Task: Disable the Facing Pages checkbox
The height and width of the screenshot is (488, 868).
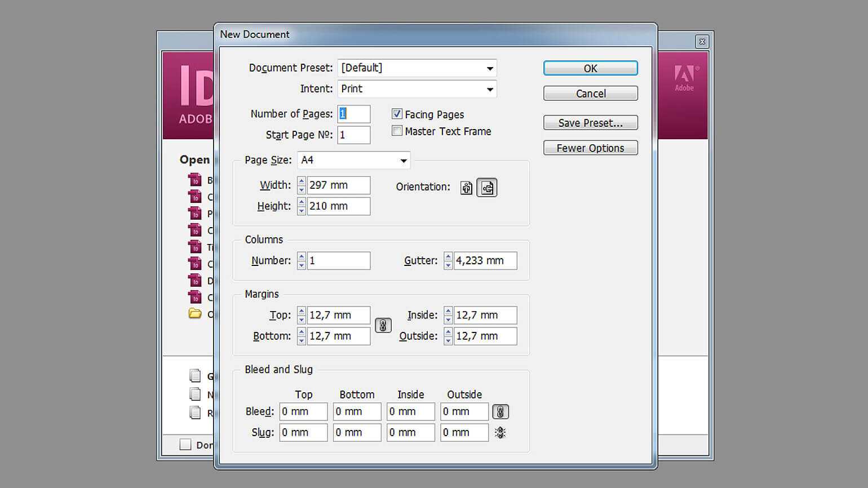Action: pyautogui.click(x=397, y=114)
